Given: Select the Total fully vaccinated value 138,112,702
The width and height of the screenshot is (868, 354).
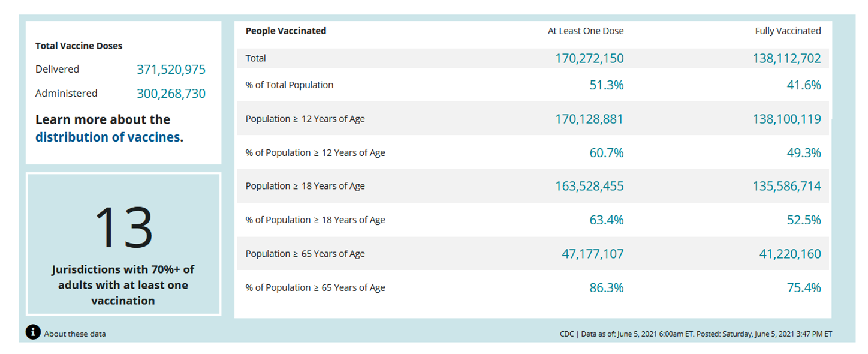Looking at the screenshot, I should 786,58.
